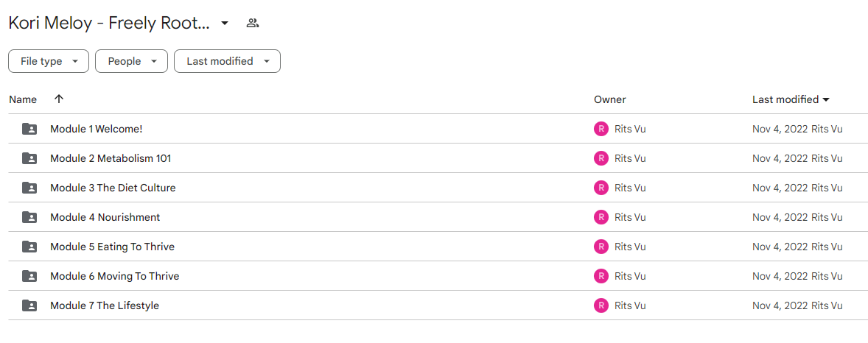The height and width of the screenshot is (343, 868).
Task: Click Module 6 Moving To Thrive folder icon
Action: pos(29,275)
